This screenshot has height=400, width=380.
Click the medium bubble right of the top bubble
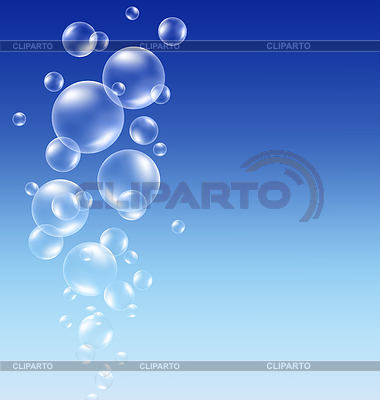click(x=172, y=31)
